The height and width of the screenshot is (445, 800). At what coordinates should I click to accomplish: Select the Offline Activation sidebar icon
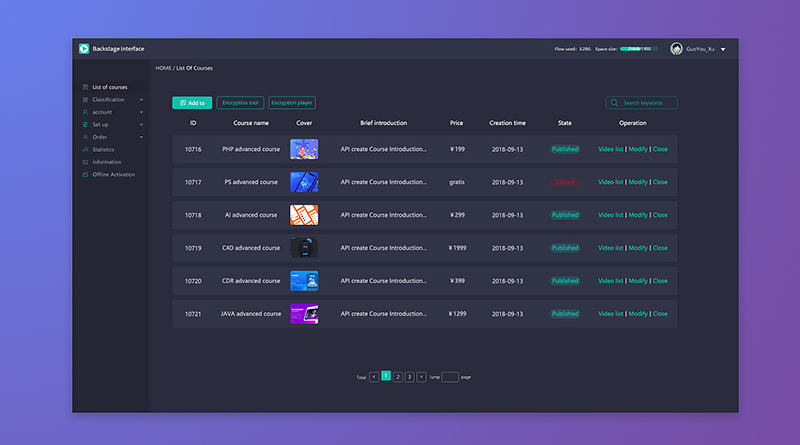[x=84, y=174]
